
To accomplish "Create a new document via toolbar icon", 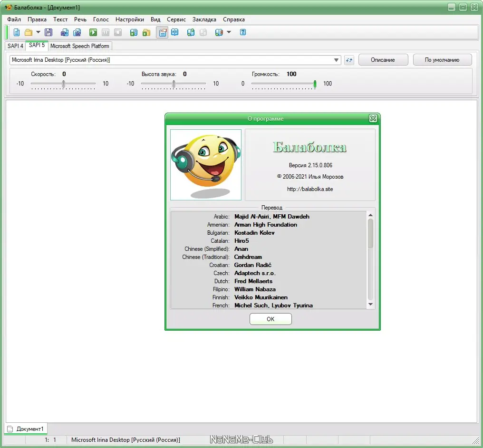I will [x=17, y=32].
